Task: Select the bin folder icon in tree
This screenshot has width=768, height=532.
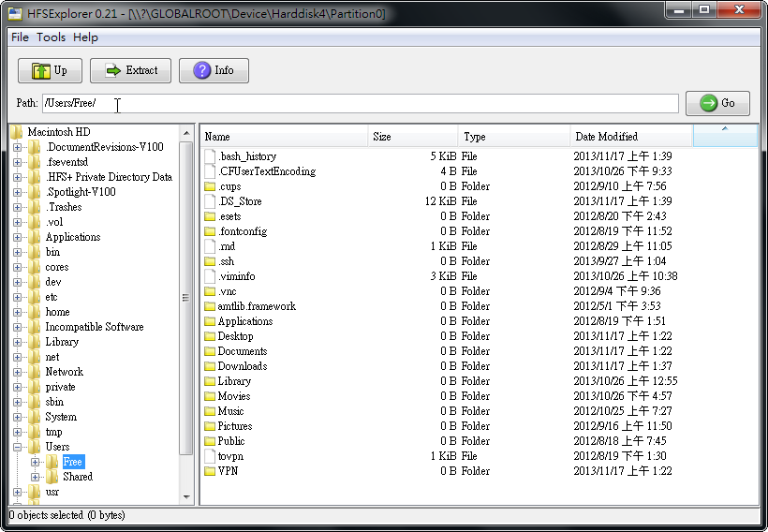Action: point(35,252)
